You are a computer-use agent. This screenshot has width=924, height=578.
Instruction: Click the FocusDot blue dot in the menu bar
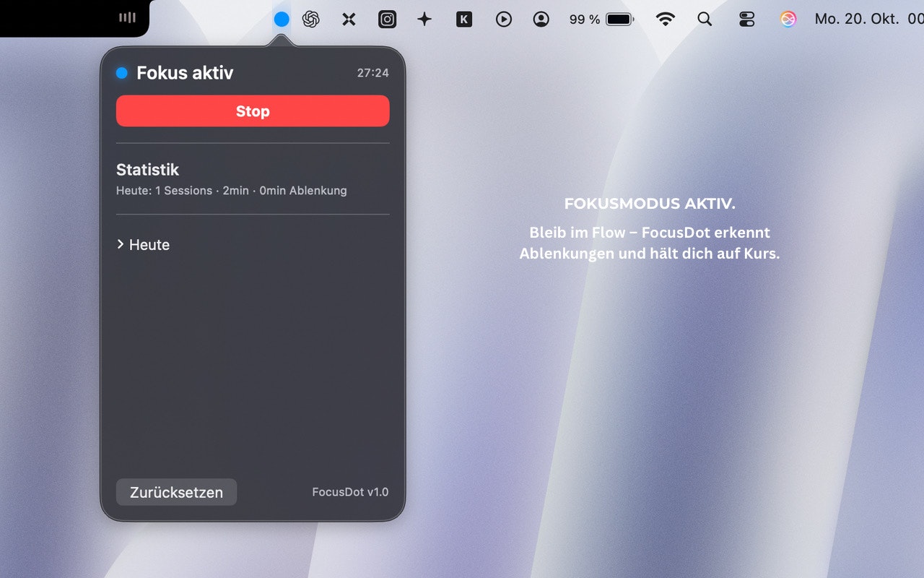(x=282, y=19)
